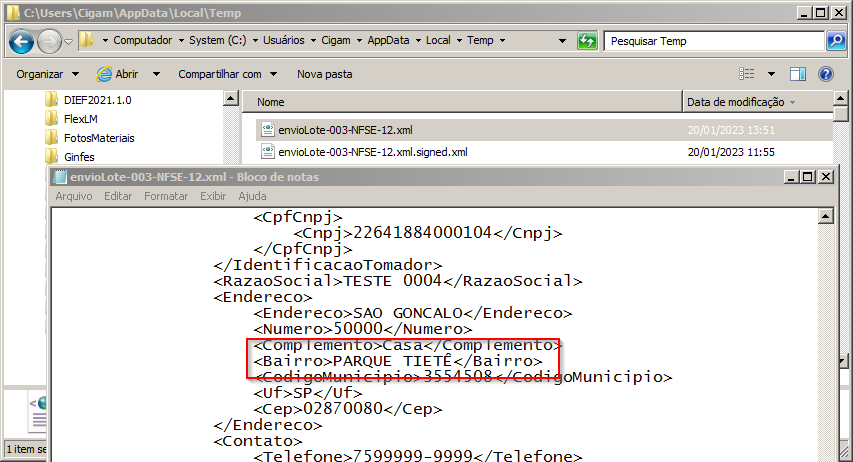Screen dimensions: 853x462
Task: Click folder icon in Explorer title bar
Action: (x=14, y=13)
